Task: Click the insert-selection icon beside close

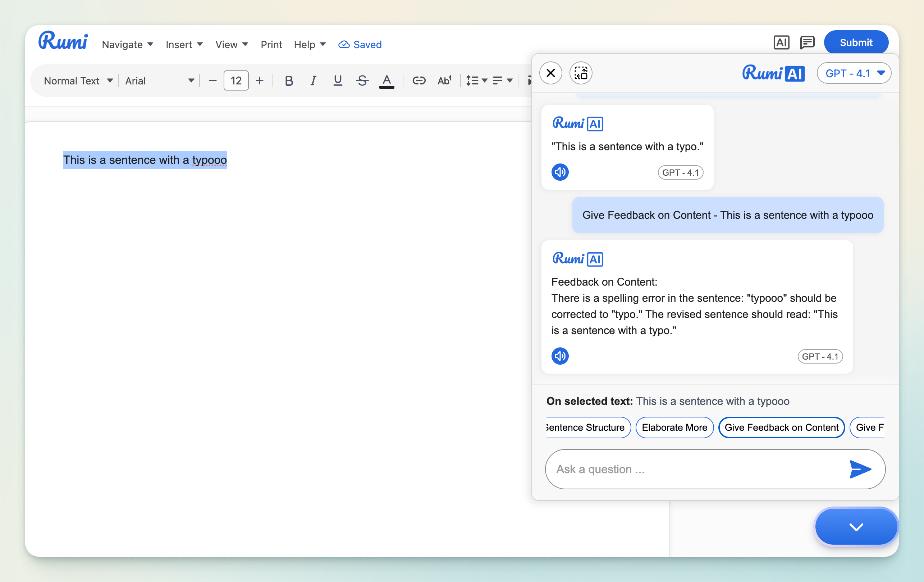Action: click(581, 73)
